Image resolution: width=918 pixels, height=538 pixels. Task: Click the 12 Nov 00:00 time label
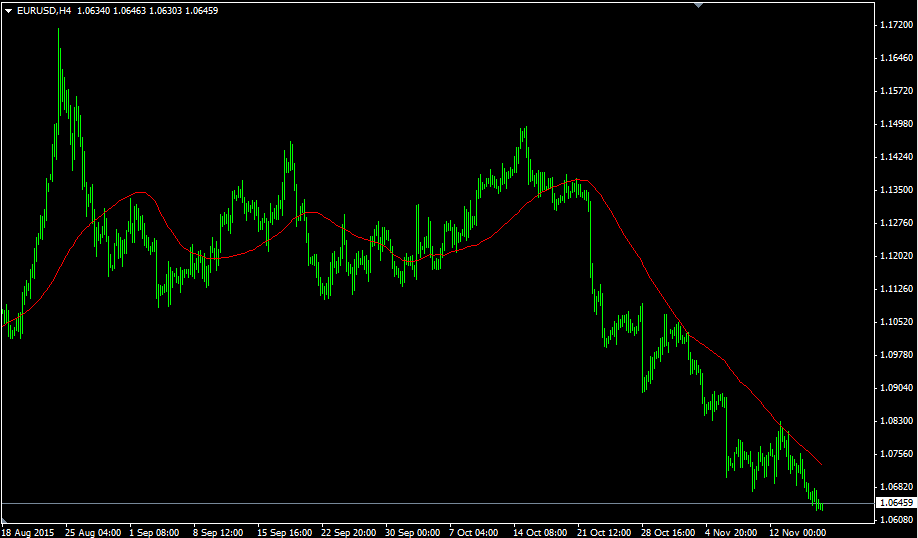(x=797, y=532)
